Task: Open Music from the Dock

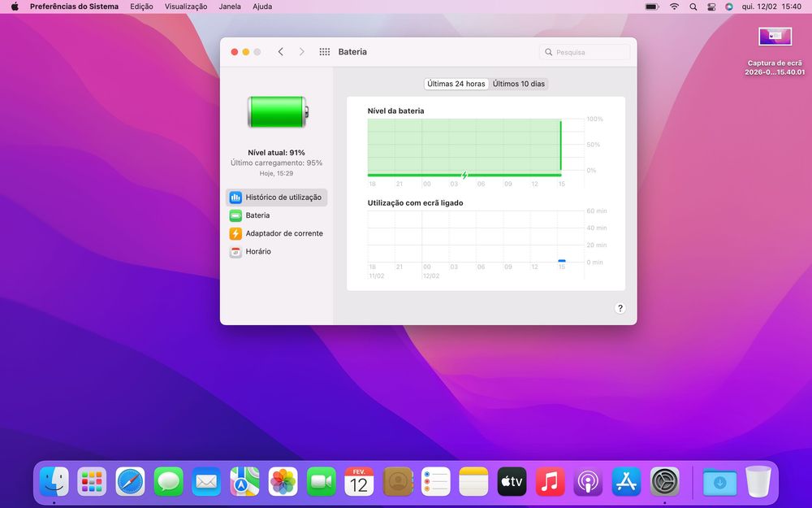Action: pyautogui.click(x=550, y=482)
